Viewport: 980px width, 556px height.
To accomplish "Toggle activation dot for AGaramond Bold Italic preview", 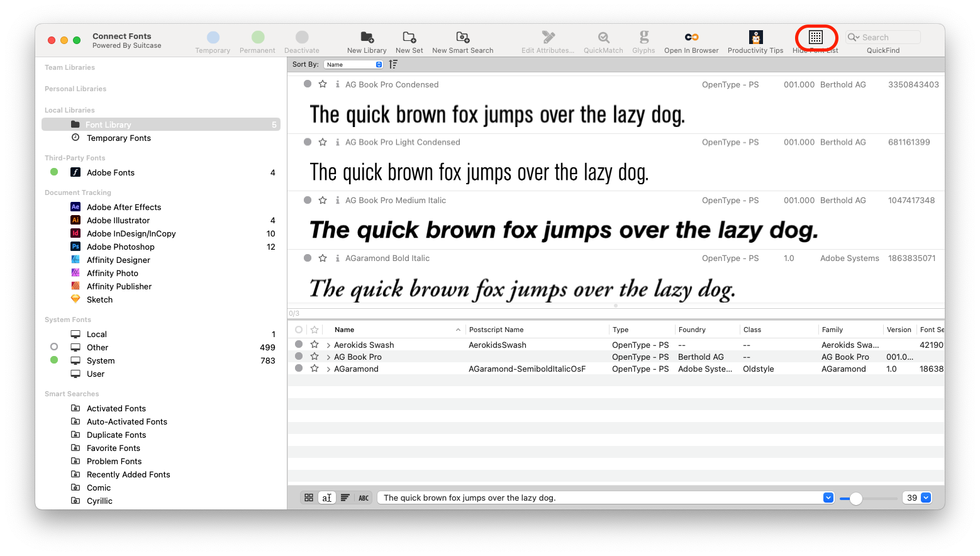I will click(x=308, y=258).
